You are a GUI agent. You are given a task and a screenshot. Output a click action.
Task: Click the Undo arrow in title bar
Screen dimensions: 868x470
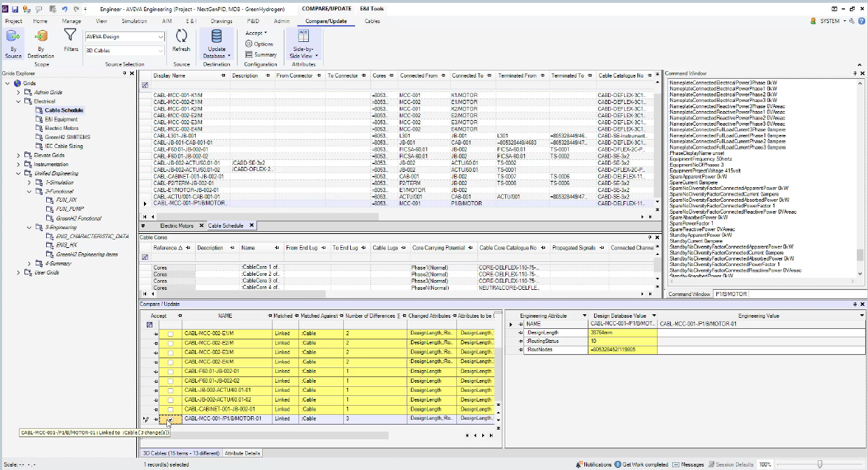click(x=64, y=9)
